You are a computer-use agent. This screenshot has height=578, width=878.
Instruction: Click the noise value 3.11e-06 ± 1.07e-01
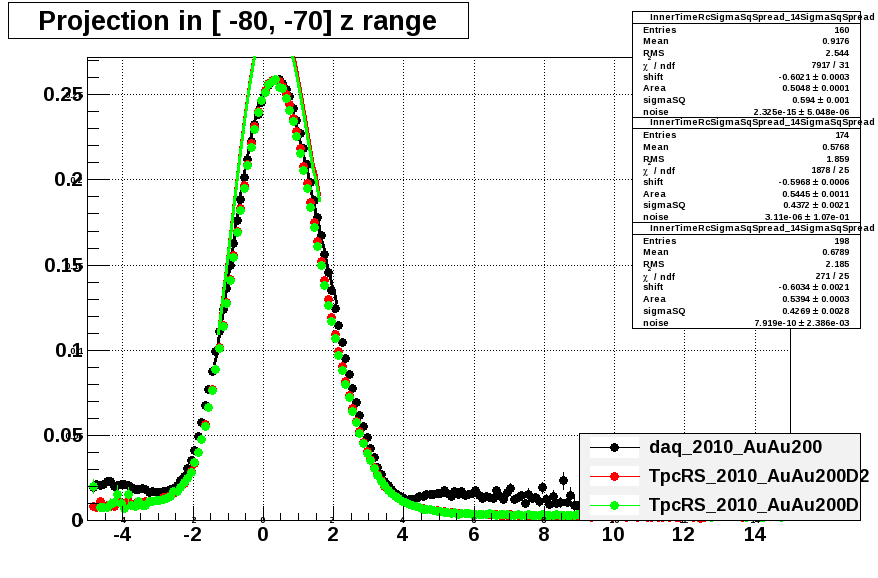tap(807, 217)
